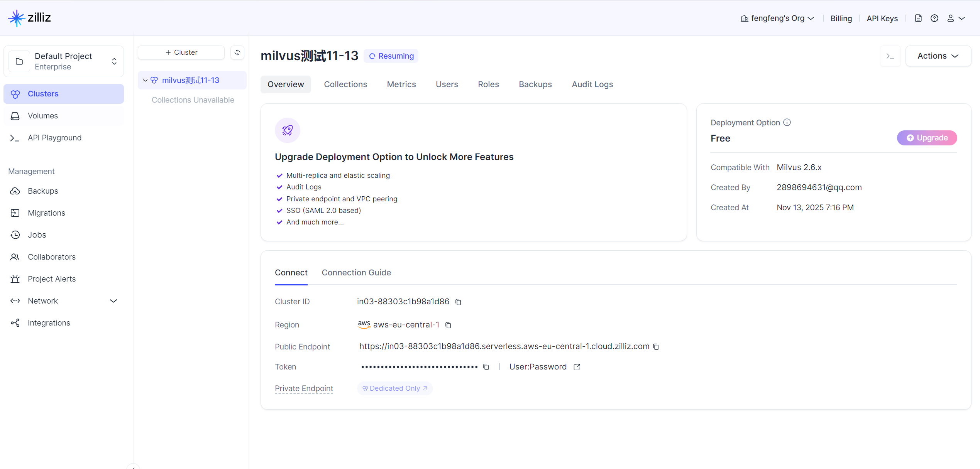
Task: Expand the fengfeng's Org selector
Action: (x=777, y=18)
